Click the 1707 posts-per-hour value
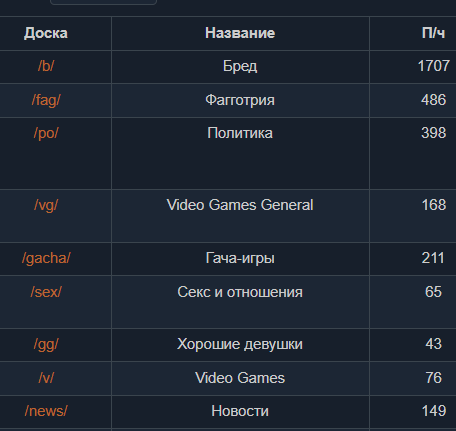The height and width of the screenshot is (431, 456). click(434, 66)
